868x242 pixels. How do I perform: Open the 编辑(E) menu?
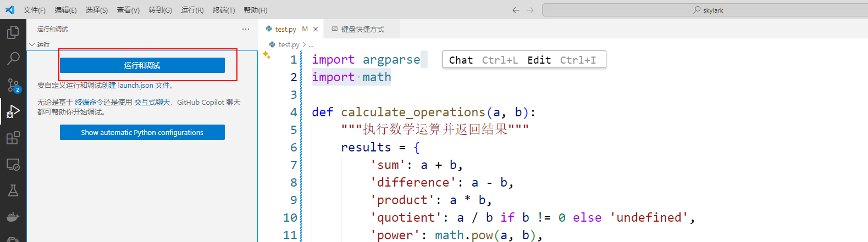pos(65,10)
